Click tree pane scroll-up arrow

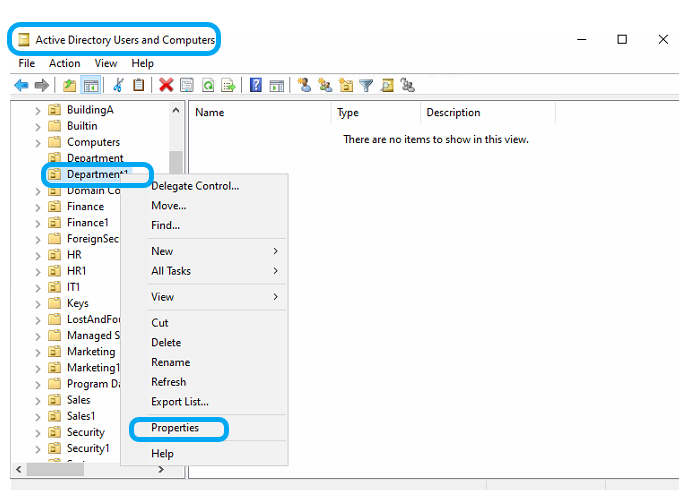click(x=176, y=110)
